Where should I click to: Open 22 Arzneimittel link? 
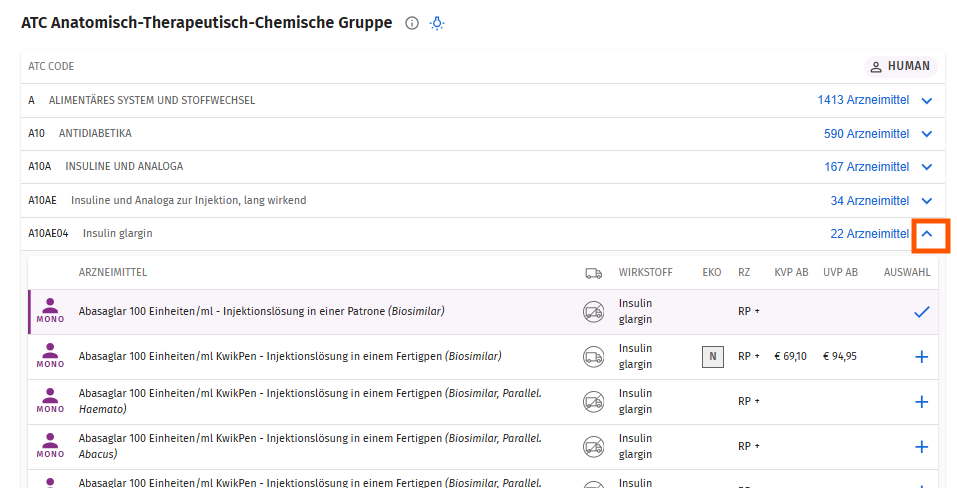coord(870,234)
